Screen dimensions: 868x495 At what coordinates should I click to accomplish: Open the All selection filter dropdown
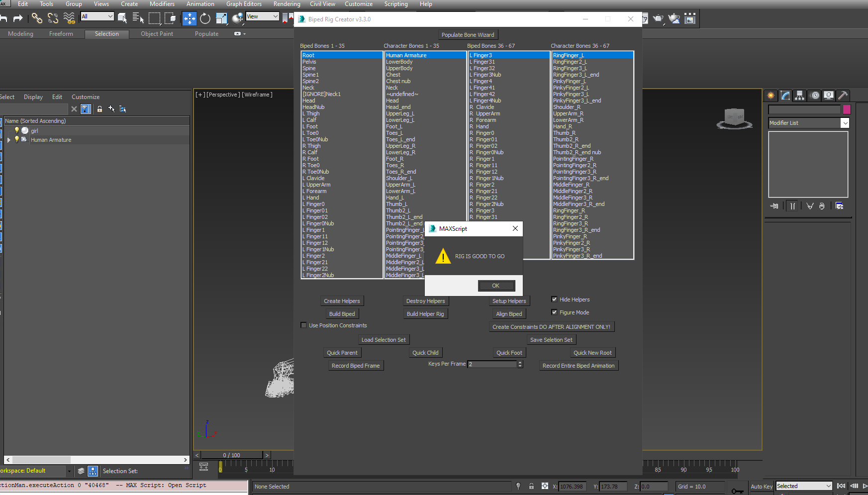pyautogui.click(x=97, y=16)
